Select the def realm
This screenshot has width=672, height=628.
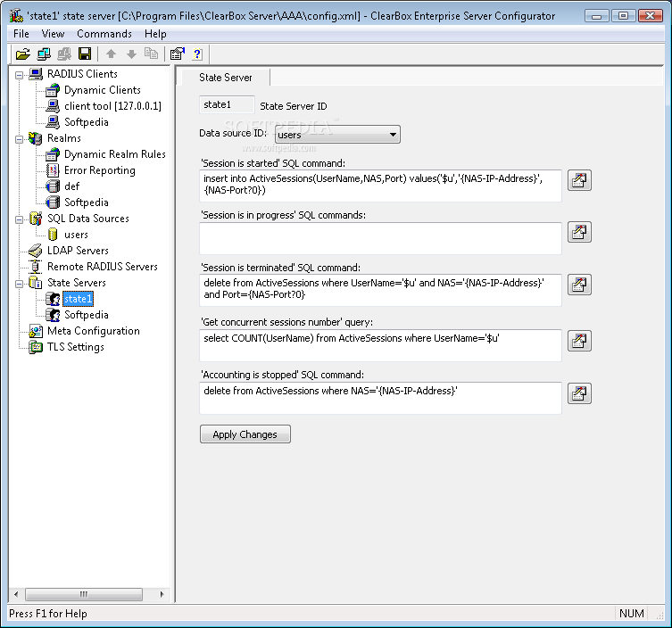[71, 186]
